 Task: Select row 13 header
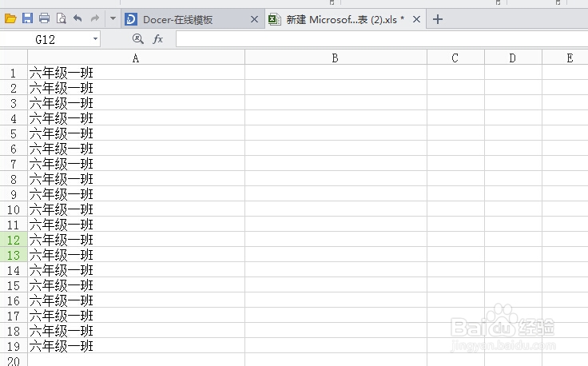[14, 255]
